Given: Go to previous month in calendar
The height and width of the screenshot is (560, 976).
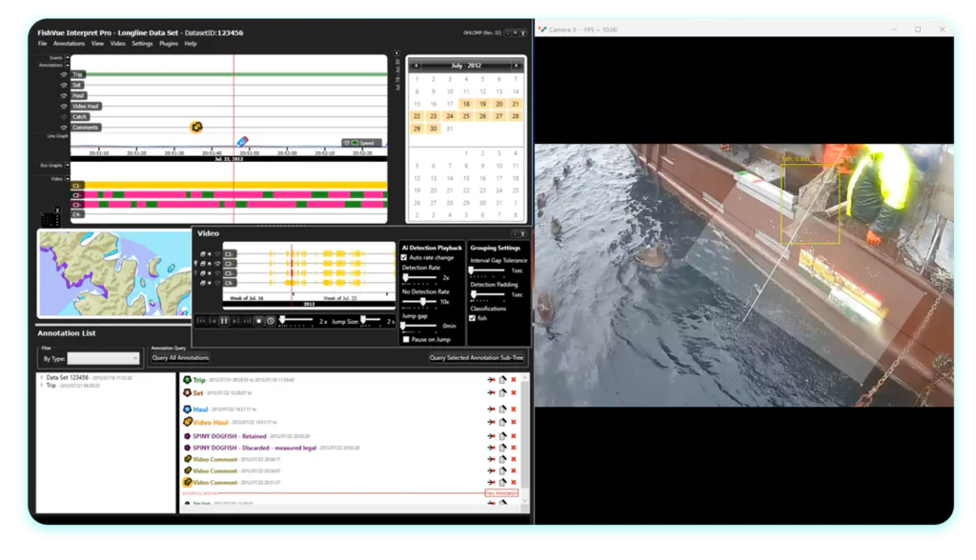Looking at the screenshot, I should click(x=416, y=66).
